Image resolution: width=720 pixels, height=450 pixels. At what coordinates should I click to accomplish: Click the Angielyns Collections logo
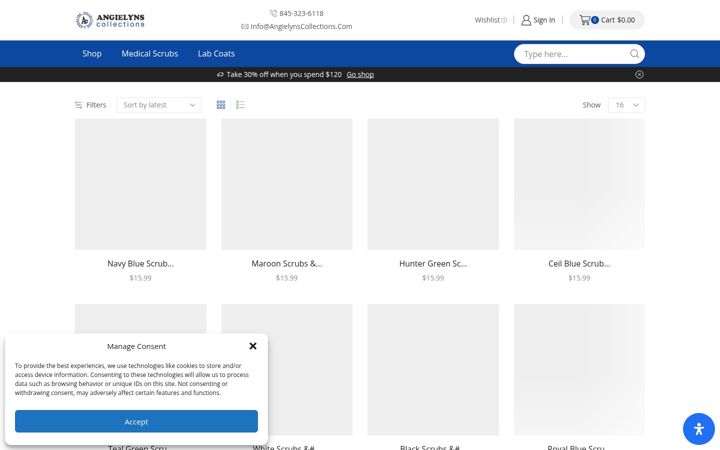110,20
